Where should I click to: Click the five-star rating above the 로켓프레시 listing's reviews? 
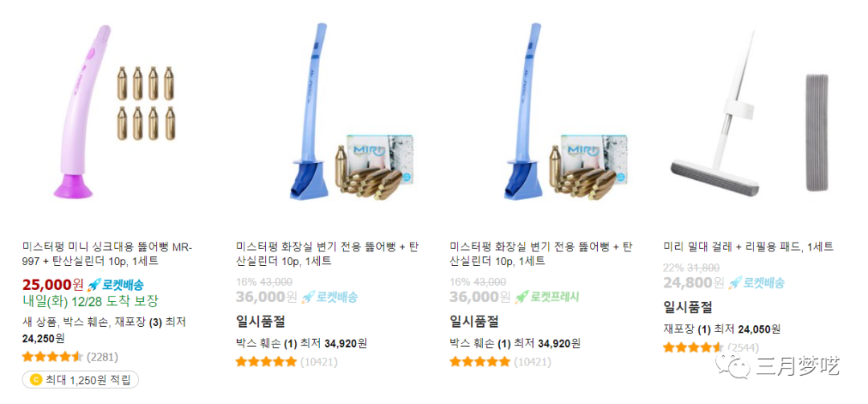point(479,362)
